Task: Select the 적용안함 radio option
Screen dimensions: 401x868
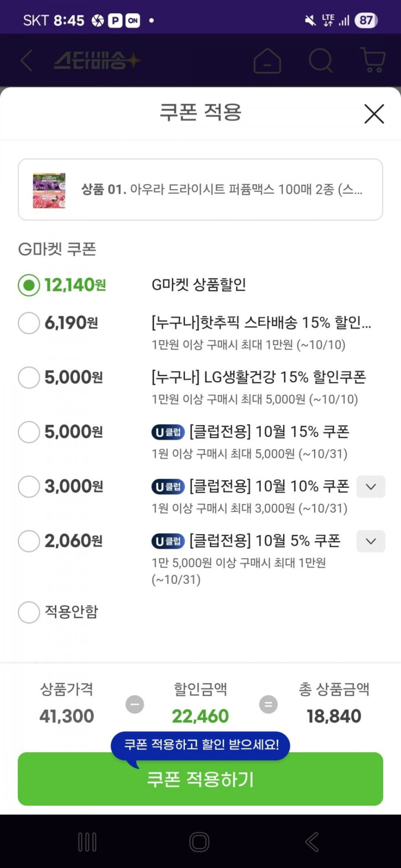Action: click(29, 612)
